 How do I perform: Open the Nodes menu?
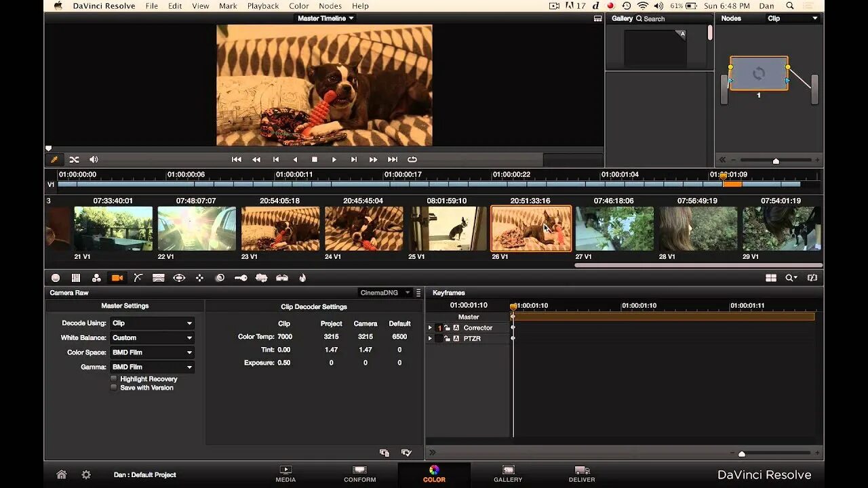tap(330, 6)
